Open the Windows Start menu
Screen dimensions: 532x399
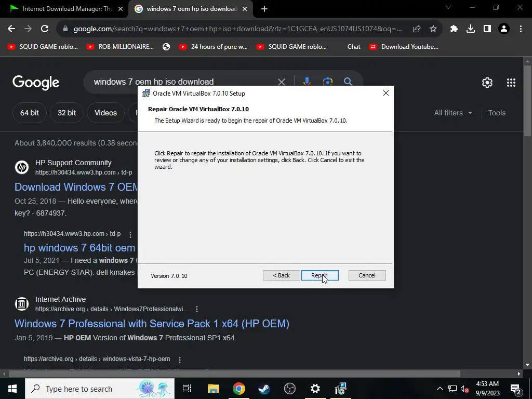(x=12, y=389)
